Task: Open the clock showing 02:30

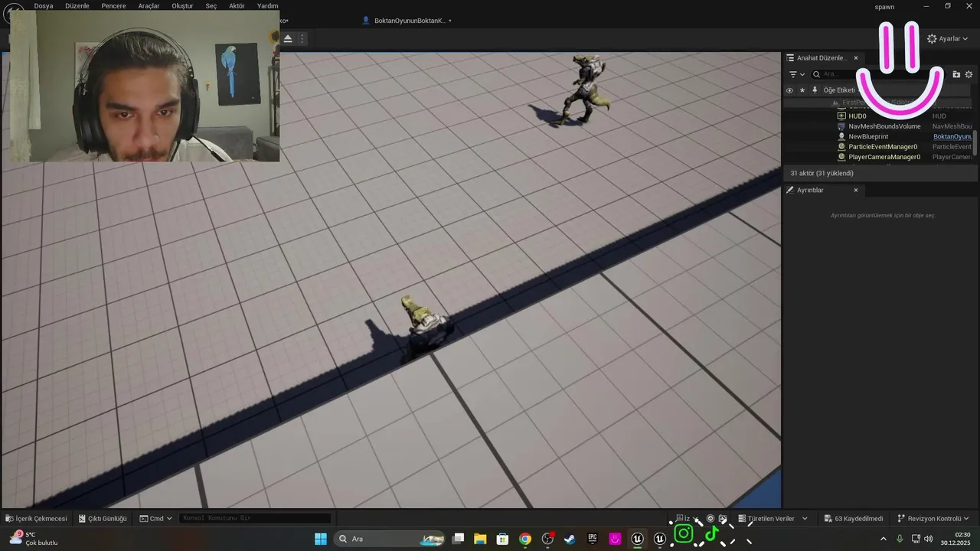Action: pyautogui.click(x=956, y=539)
